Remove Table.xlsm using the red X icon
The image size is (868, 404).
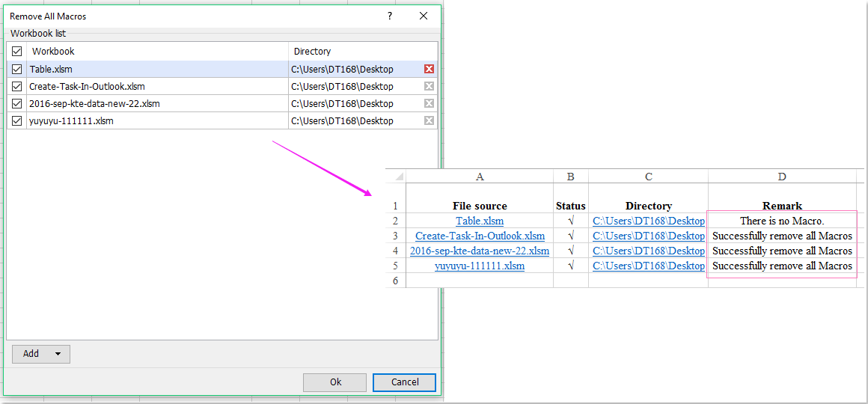click(x=429, y=69)
